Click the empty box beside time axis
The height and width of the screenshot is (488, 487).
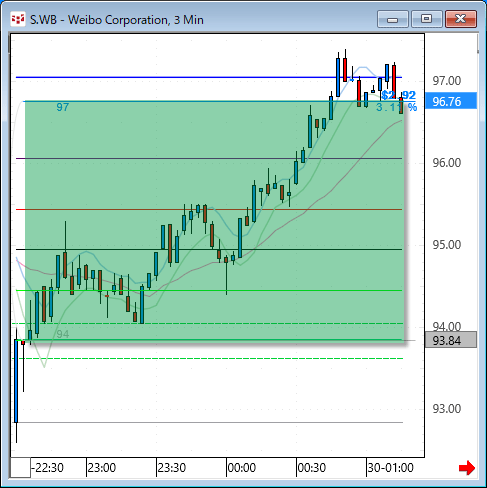20,468
